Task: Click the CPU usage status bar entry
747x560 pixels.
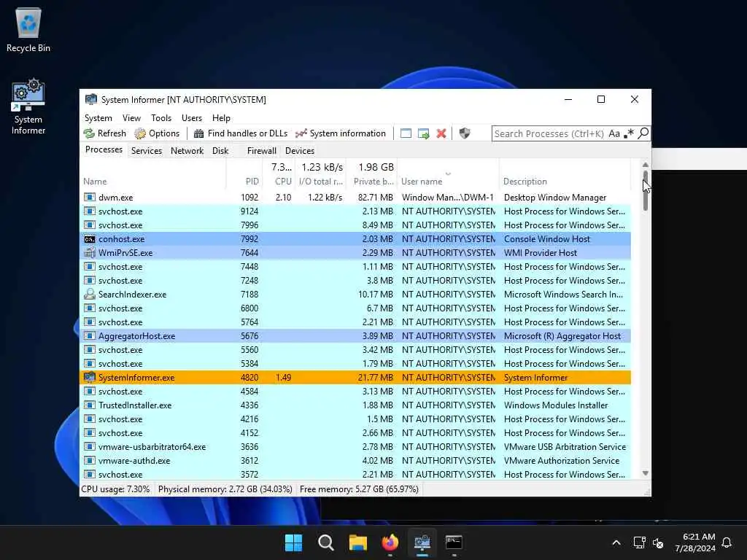Action: [x=115, y=489]
